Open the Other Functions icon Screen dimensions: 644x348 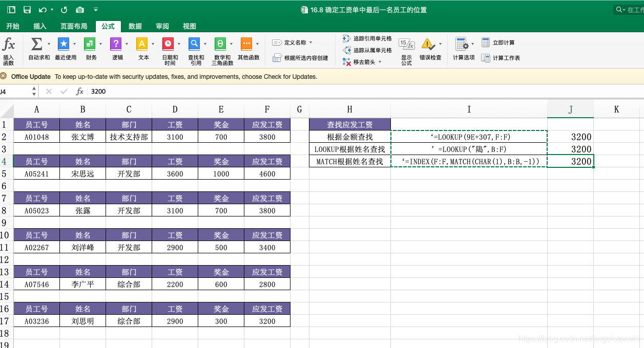tap(246, 44)
